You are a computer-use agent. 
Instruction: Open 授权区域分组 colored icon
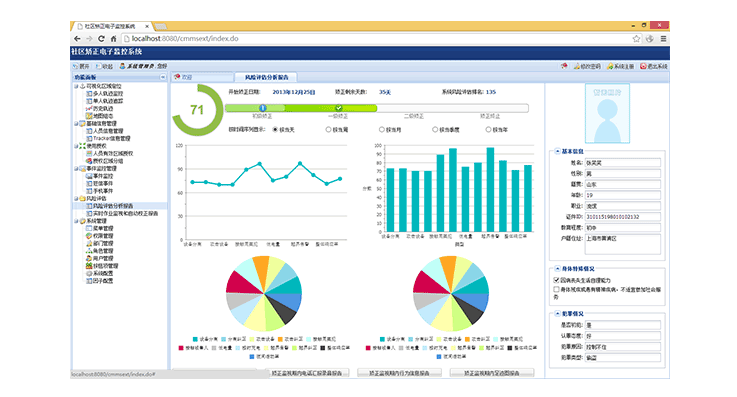(x=89, y=161)
